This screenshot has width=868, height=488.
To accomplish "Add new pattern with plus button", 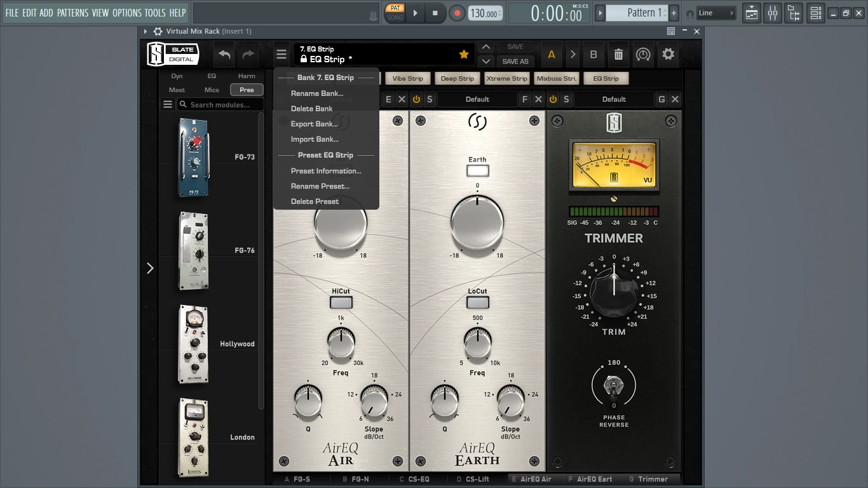I will 674,13.
